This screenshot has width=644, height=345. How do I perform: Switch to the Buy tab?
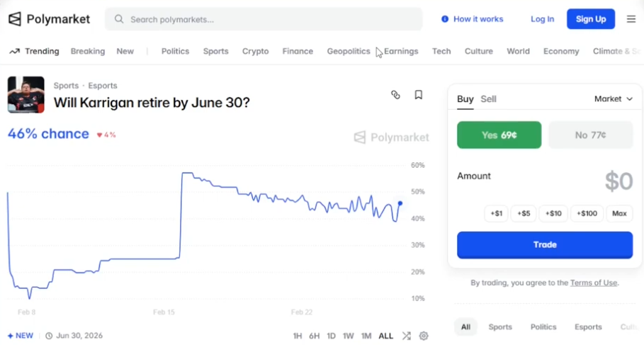(465, 99)
